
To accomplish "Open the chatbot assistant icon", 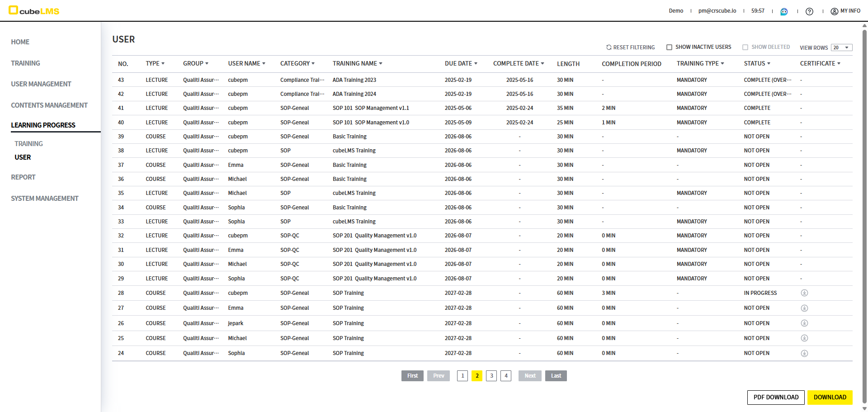I will click(x=784, y=11).
